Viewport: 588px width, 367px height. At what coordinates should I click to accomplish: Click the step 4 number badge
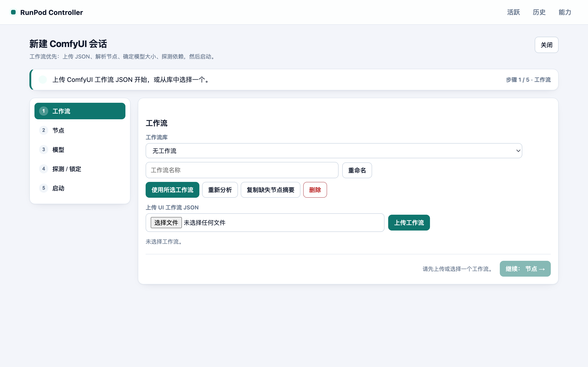tap(43, 169)
